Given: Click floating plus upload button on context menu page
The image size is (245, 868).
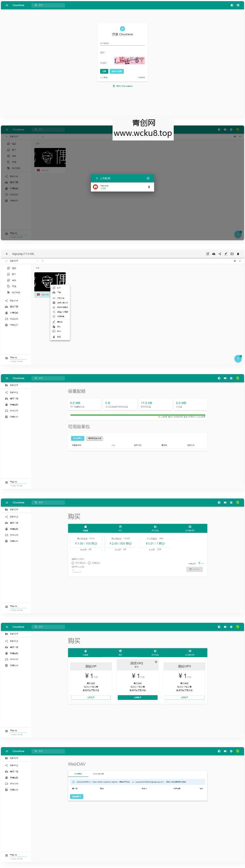Looking at the screenshot, I should (x=238, y=359).
